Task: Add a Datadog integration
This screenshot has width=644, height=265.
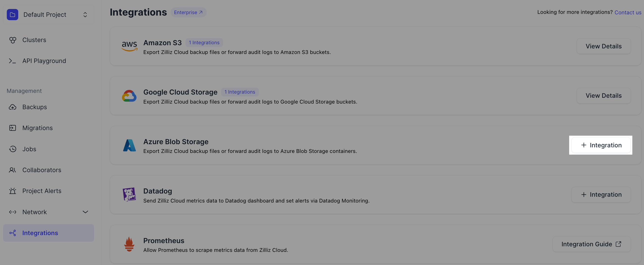Action: tap(601, 194)
